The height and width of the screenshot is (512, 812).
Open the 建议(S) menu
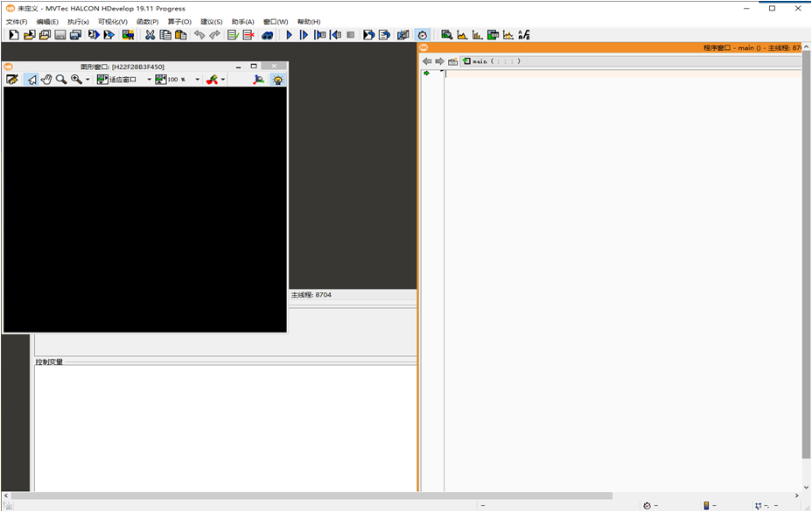(x=211, y=22)
